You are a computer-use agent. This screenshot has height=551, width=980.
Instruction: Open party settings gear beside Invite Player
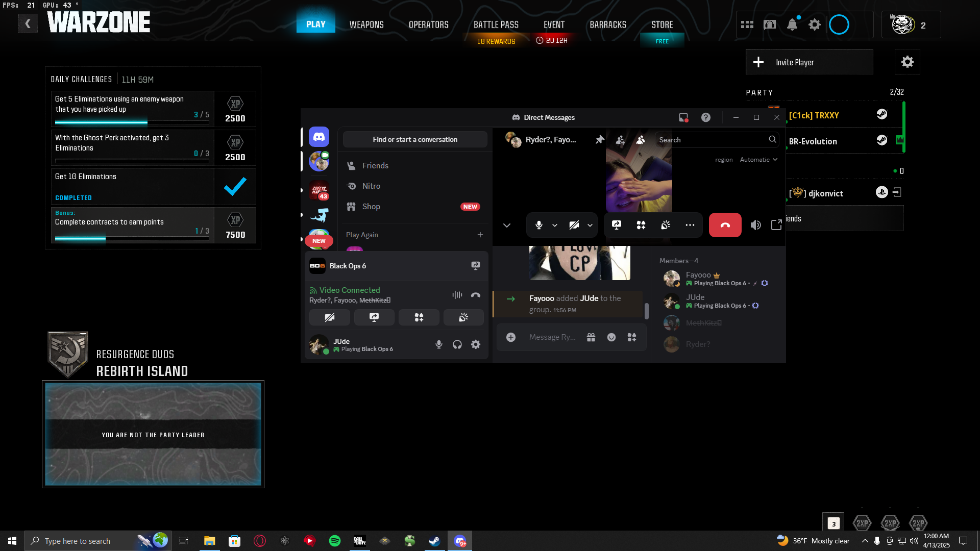[x=908, y=62]
